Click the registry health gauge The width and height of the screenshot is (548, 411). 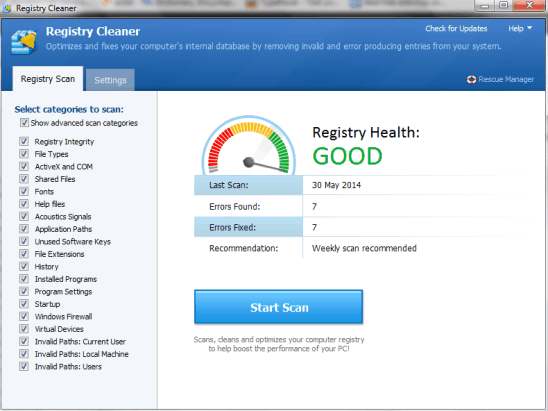248,145
